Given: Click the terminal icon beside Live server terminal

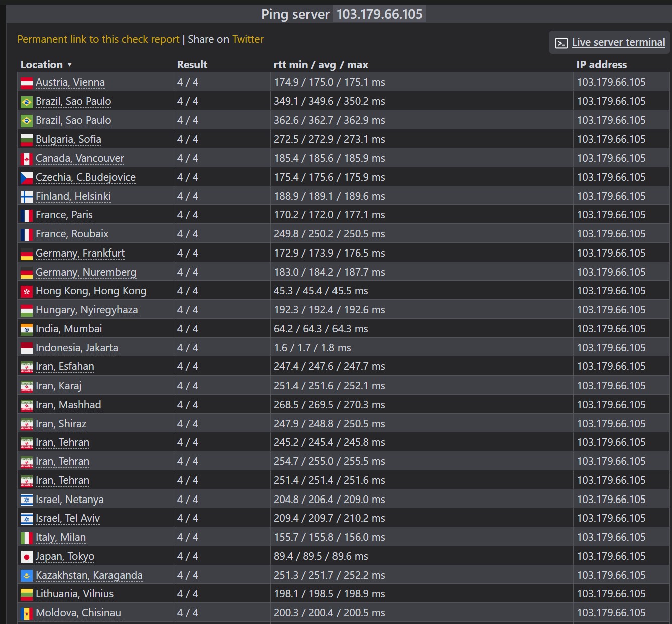Looking at the screenshot, I should 561,43.
